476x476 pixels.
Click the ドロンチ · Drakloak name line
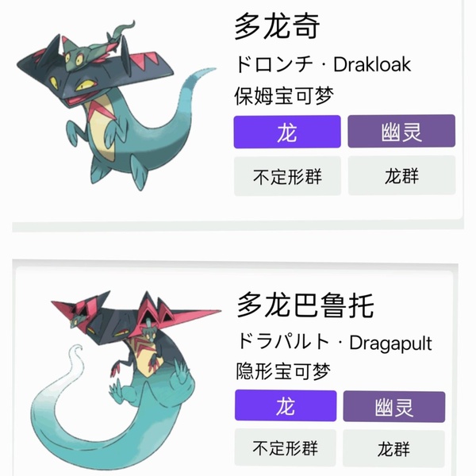click(x=323, y=64)
